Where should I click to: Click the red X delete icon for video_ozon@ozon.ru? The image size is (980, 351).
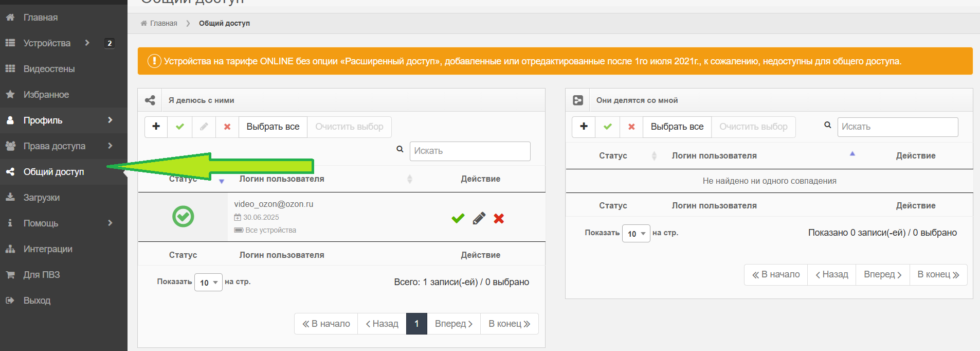tap(498, 219)
